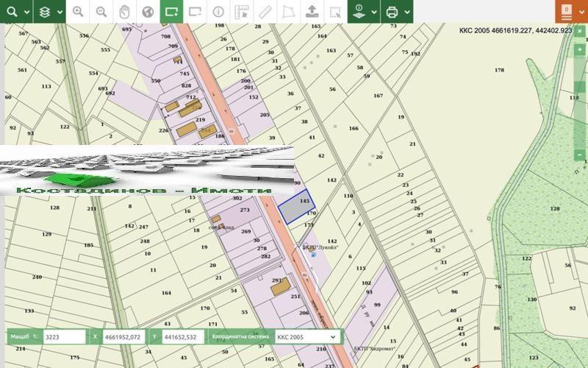
Task: Click the zoom in magnifier
Action: pyautogui.click(x=78, y=12)
